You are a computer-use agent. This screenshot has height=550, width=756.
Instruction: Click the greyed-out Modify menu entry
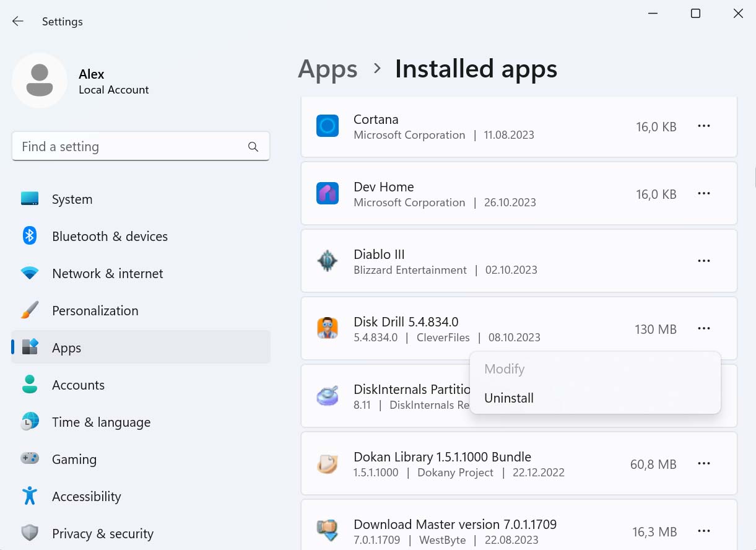595,369
